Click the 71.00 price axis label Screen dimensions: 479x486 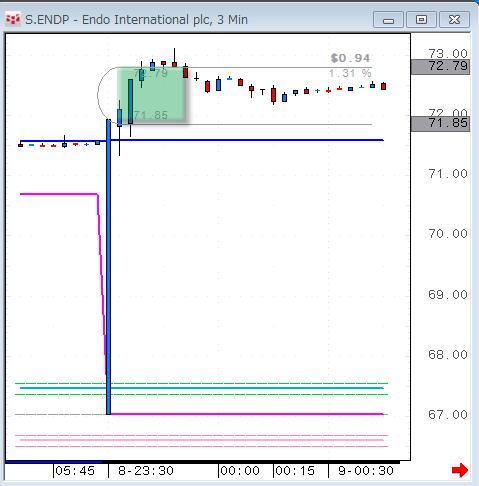pos(448,174)
